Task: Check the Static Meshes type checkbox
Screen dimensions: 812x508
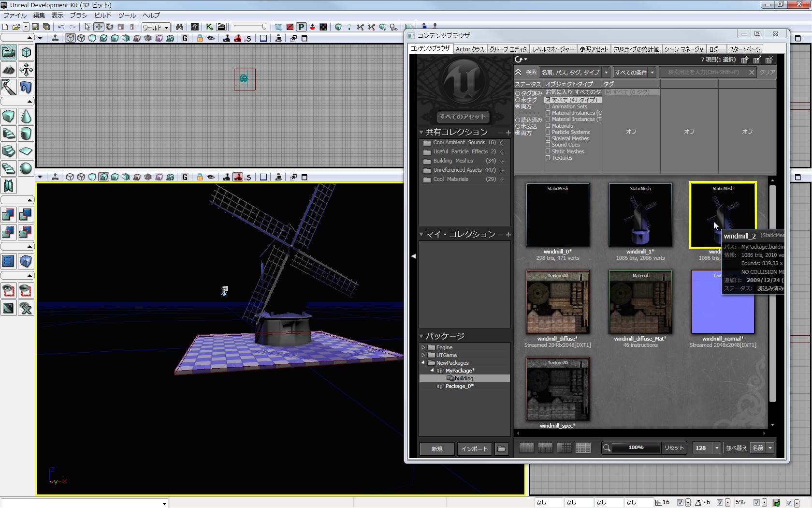Action: click(548, 151)
